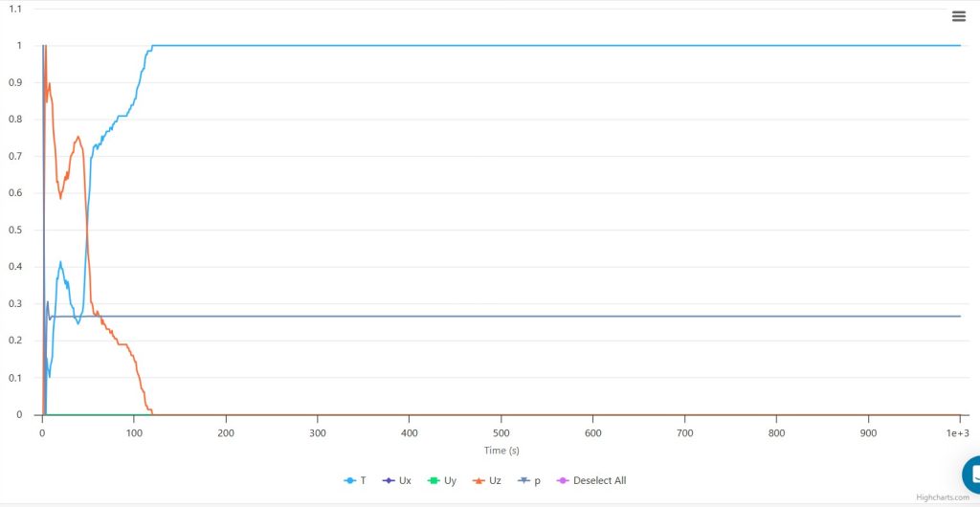Open the Highcharts.com credit link
This screenshot has width=980, height=507.
click(x=942, y=497)
